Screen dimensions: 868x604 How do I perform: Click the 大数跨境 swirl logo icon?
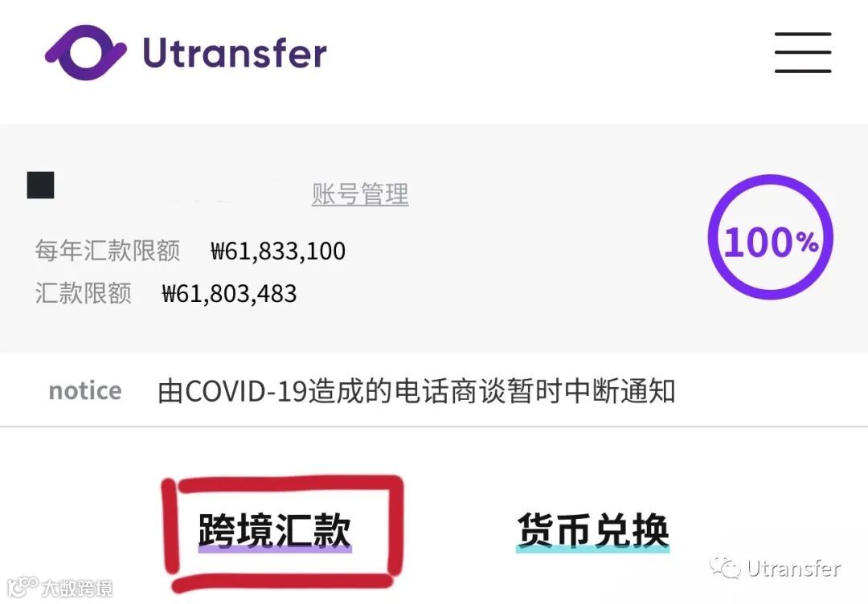tap(23, 587)
